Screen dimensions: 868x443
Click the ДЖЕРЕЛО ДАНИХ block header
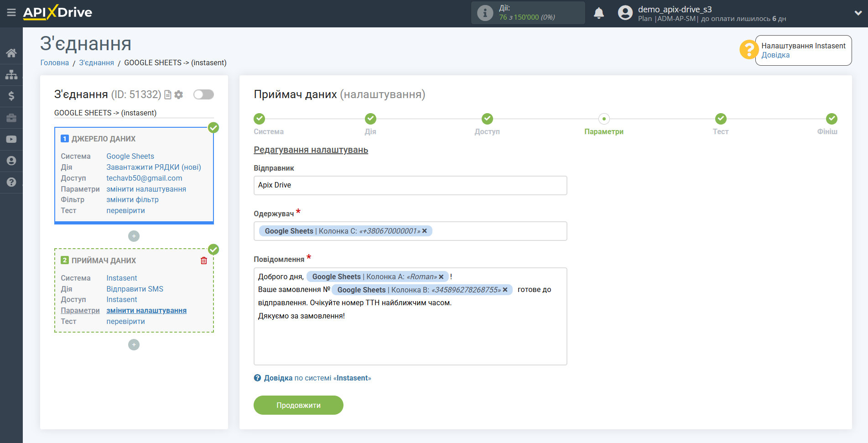click(x=104, y=139)
